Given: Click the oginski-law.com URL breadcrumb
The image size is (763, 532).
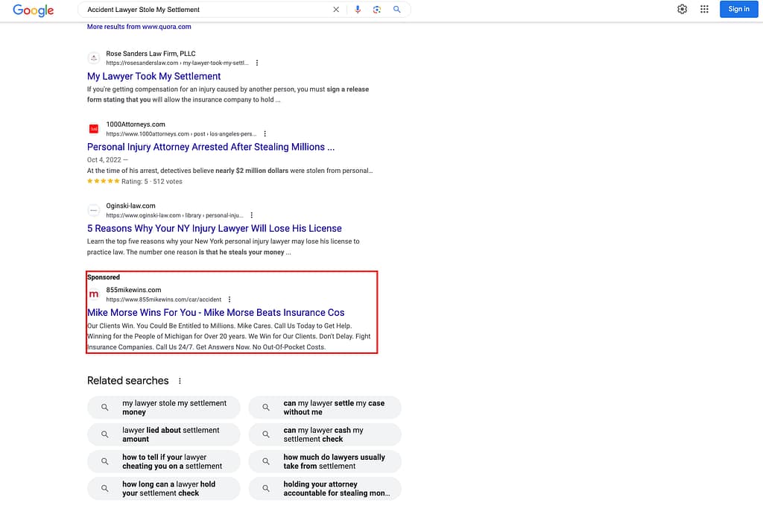Looking at the screenshot, I should click(174, 215).
